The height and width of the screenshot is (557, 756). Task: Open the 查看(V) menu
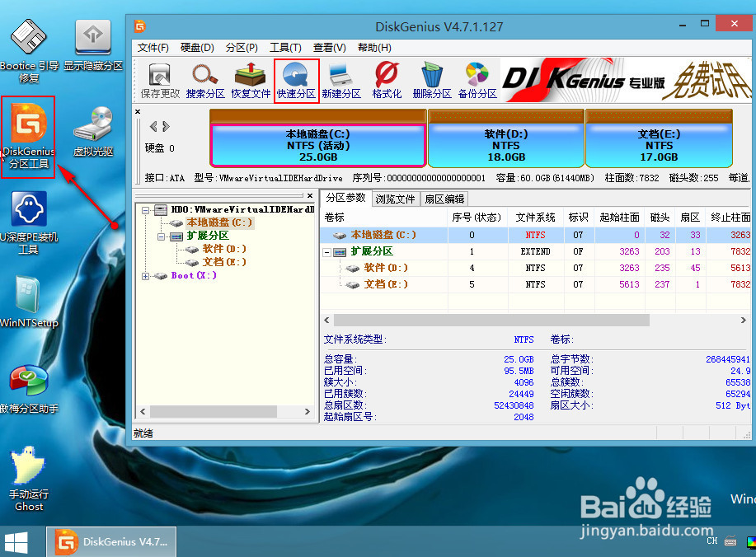[x=329, y=48]
